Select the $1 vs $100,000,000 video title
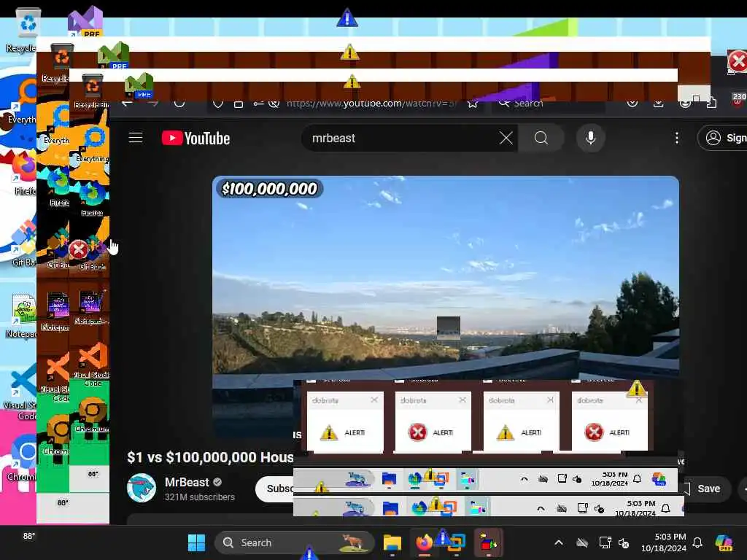 point(210,457)
